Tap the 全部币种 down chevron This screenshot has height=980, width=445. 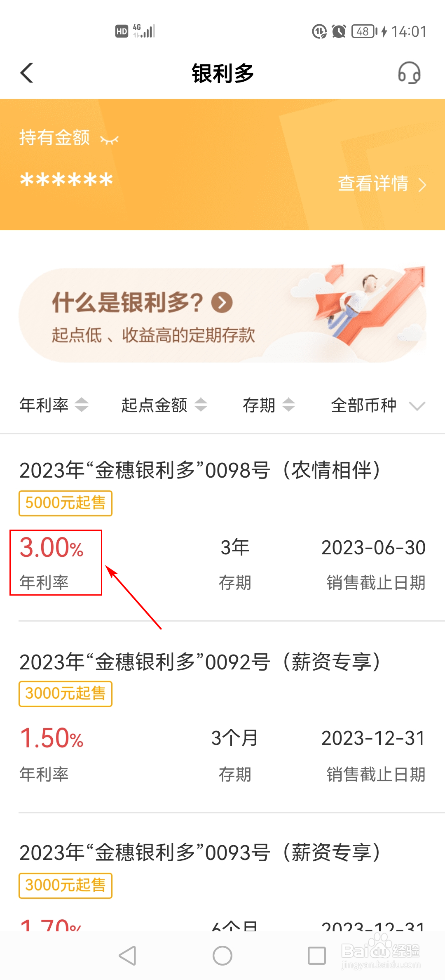417,406
